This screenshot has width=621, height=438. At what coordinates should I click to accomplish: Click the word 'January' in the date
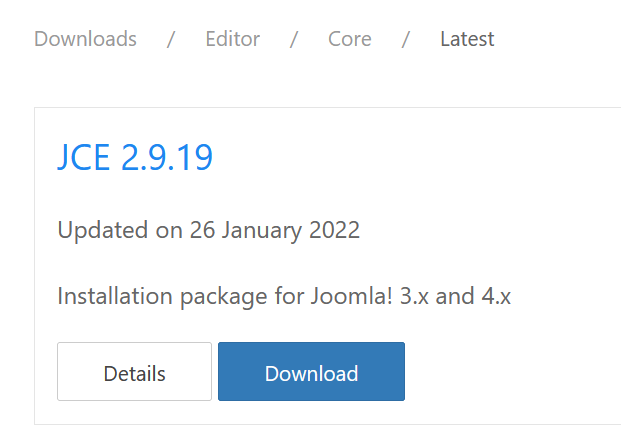click(261, 230)
